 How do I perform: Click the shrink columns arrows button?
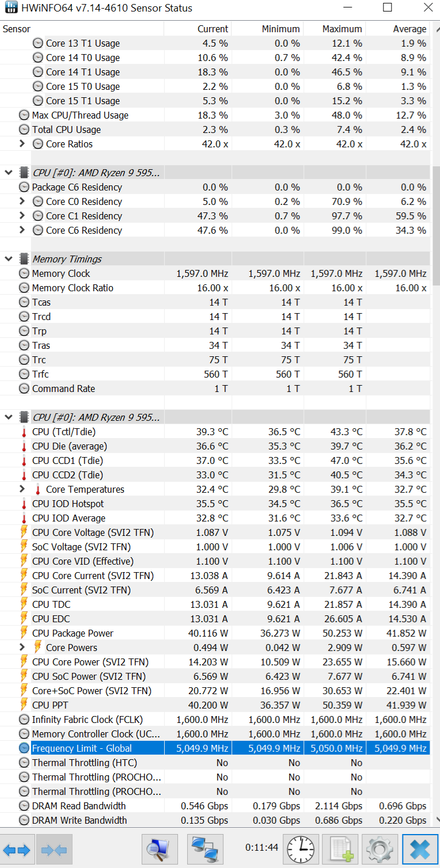[x=54, y=849]
